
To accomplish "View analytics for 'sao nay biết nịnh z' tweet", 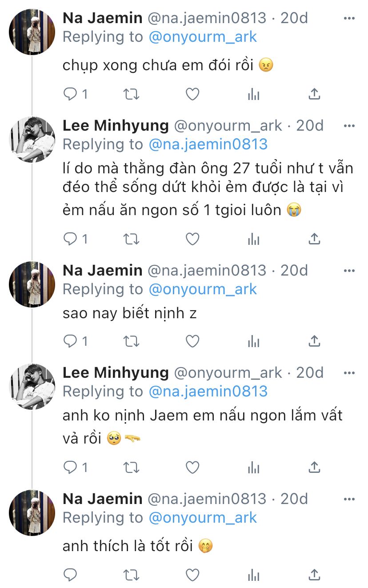I will 253,341.
